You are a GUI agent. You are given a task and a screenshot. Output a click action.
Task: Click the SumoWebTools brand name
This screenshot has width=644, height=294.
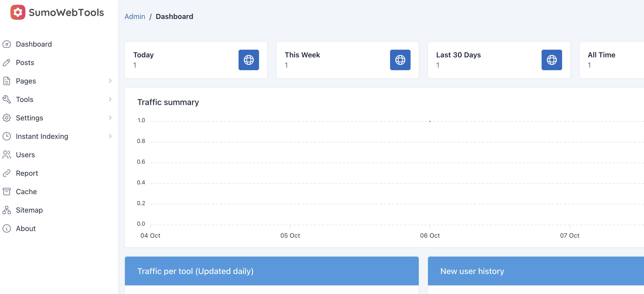66,12
